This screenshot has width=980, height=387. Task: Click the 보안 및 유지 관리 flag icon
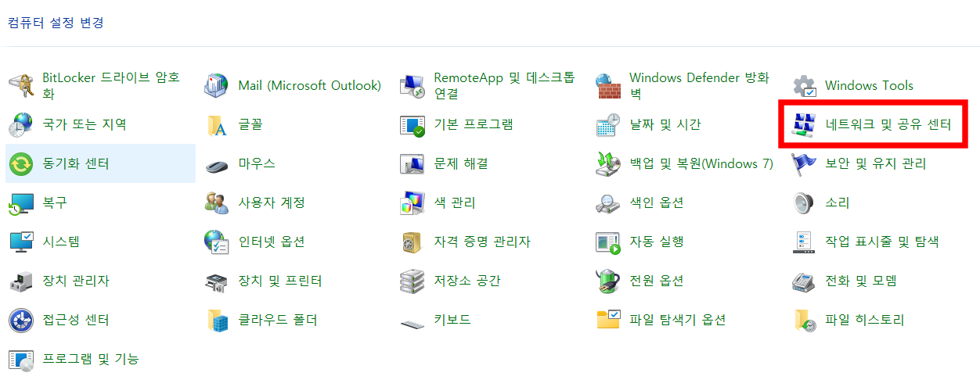804,163
